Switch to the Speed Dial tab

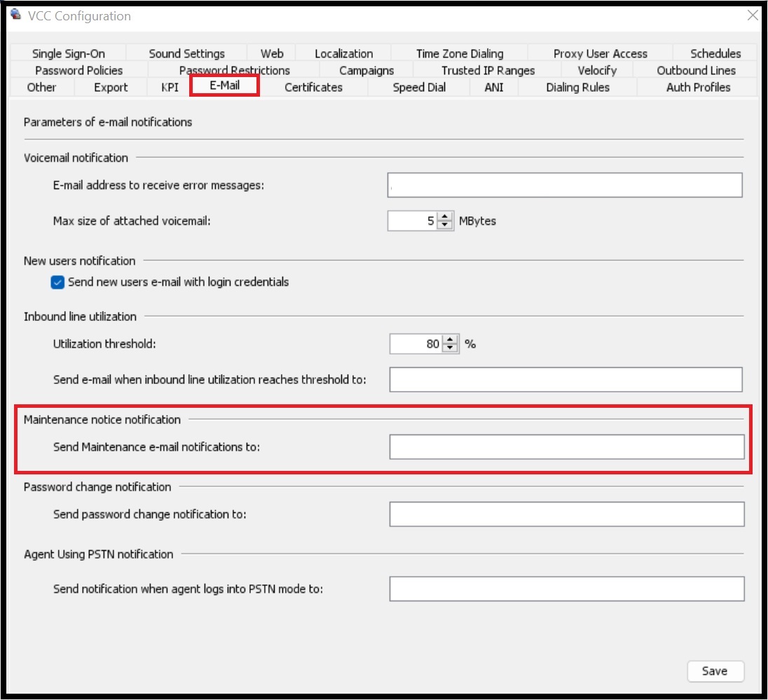(419, 87)
